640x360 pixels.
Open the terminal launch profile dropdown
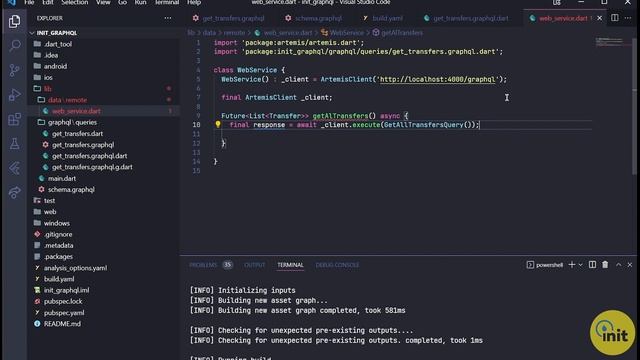click(x=580, y=265)
